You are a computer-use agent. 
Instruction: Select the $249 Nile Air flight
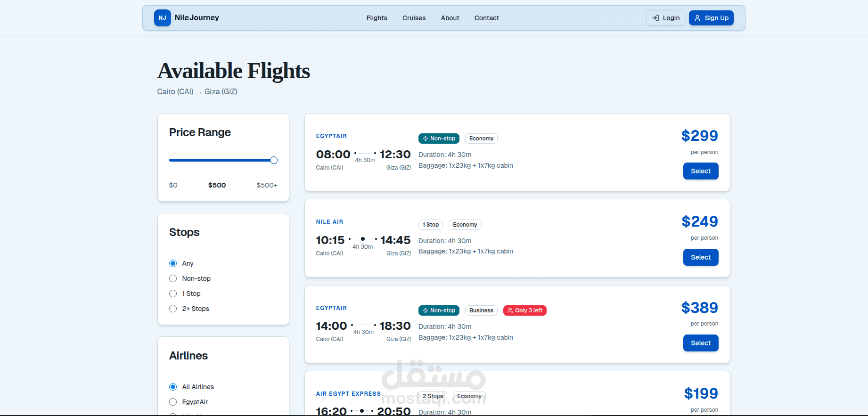pos(701,257)
